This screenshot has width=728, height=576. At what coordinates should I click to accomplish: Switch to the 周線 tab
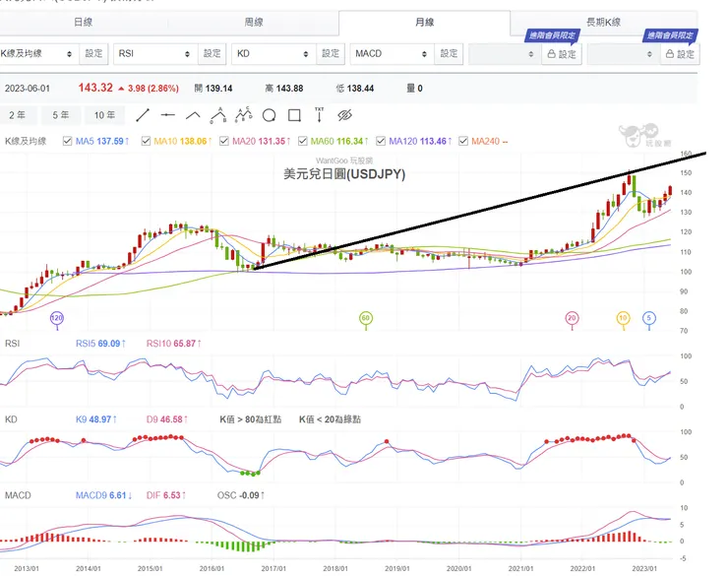pos(254,22)
